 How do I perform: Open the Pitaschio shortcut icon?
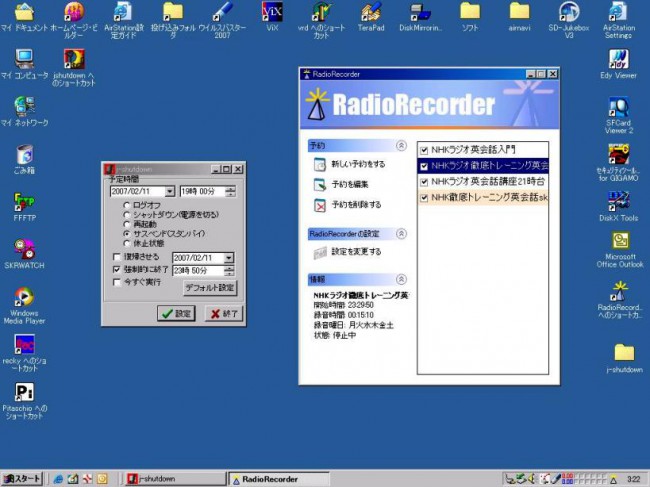point(24,392)
